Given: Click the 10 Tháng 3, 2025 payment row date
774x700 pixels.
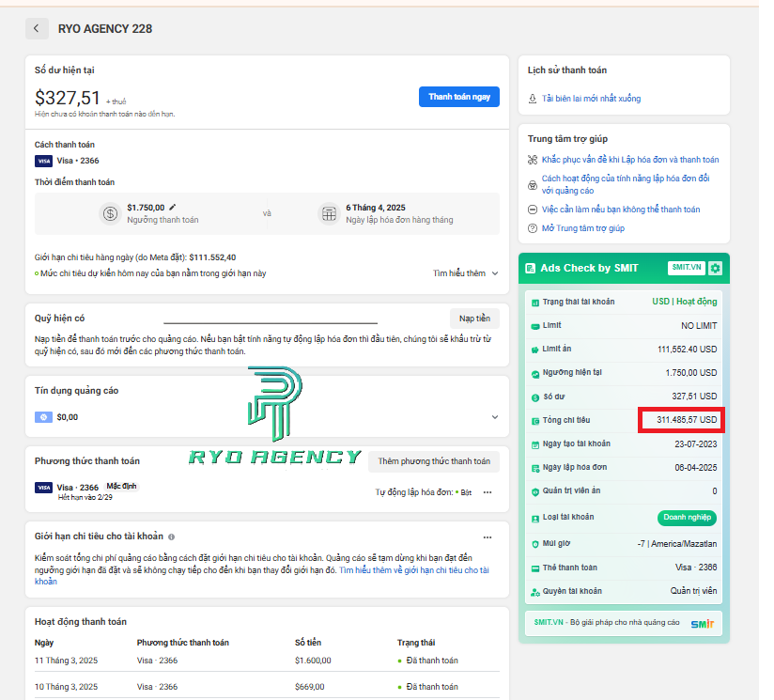Looking at the screenshot, I should (66, 687).
